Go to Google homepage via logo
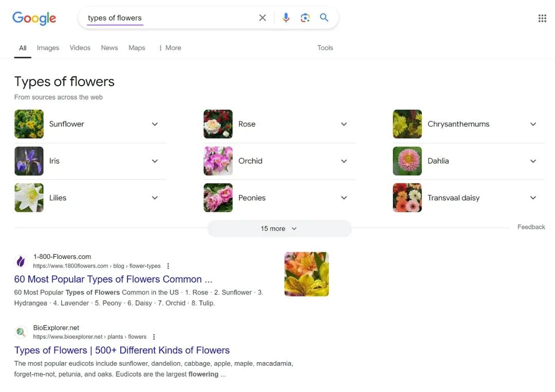This screenshot has width=555, height=392. 34,18
